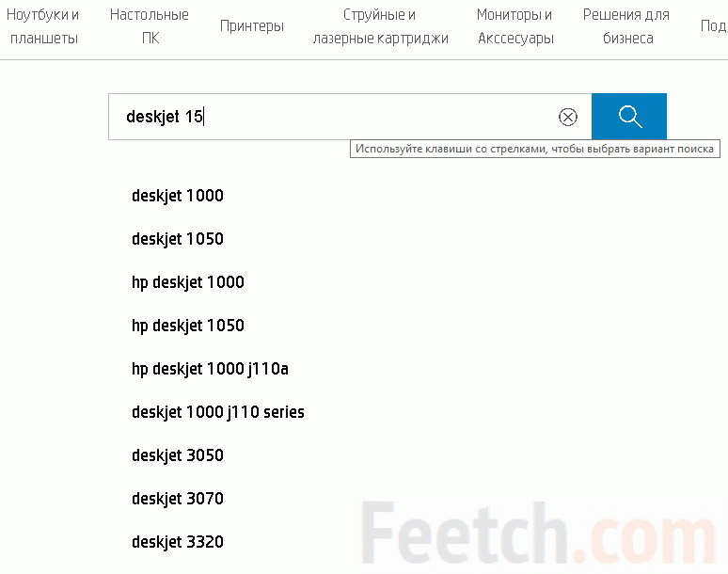Click the blue magnifier search button
This screenshot has height=574, width=728.
629,117
